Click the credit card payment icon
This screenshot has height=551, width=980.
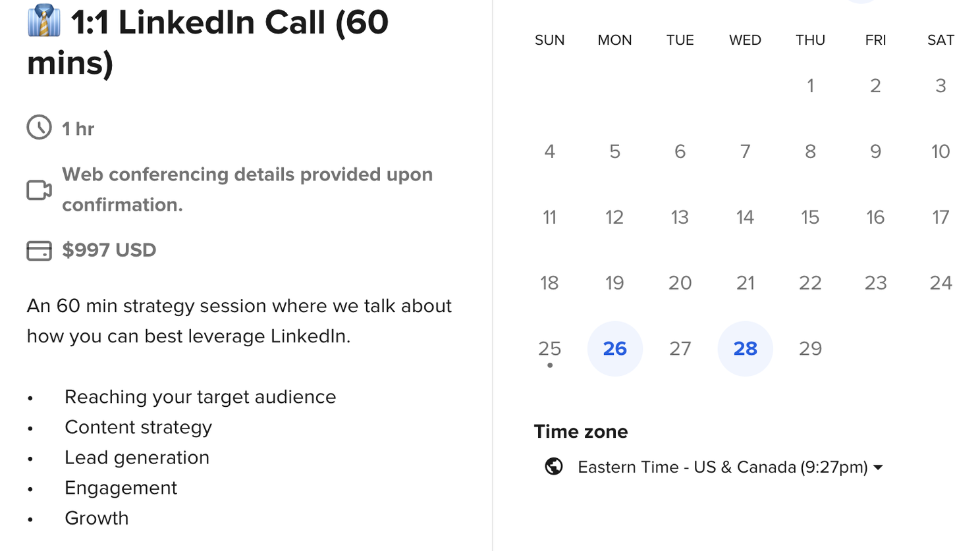[39, 251]
